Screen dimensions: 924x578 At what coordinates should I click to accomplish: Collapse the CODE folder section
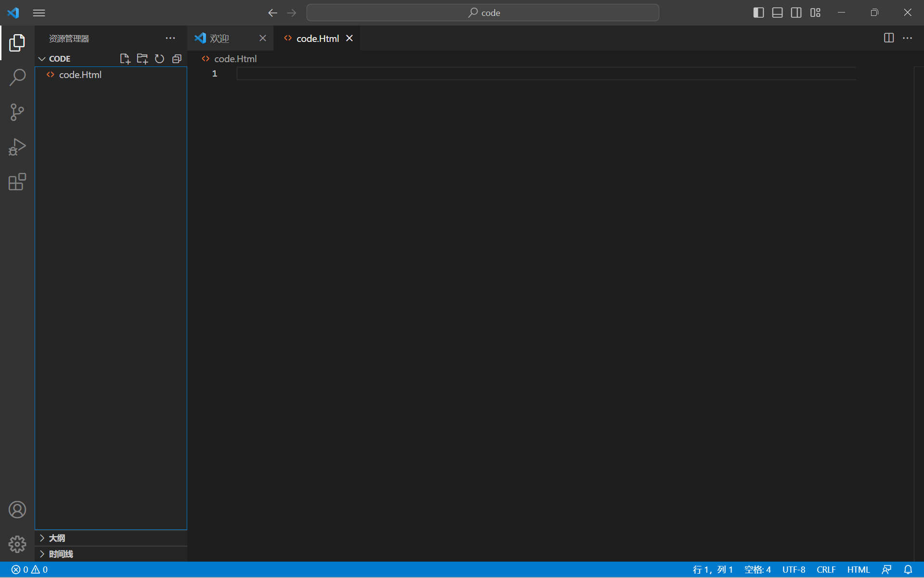click(42, 59)
